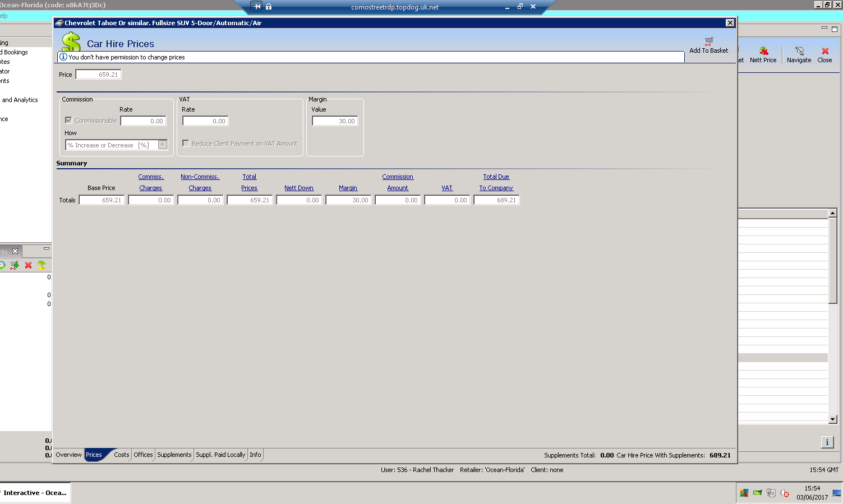Click the Commiss. Charges totals field
Screen dimensions: 843x504
coord(151,200)
